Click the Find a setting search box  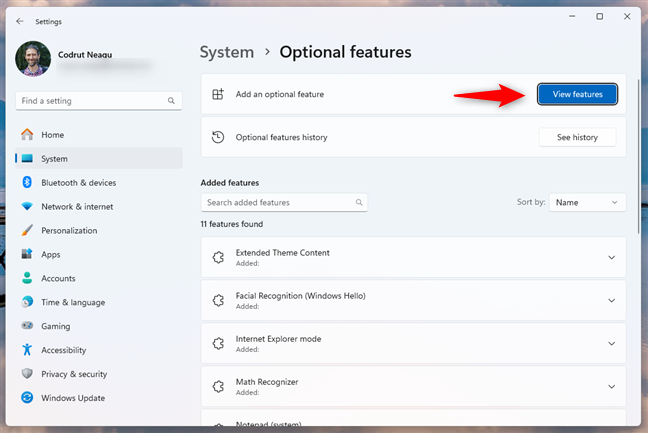coord(99,101)
